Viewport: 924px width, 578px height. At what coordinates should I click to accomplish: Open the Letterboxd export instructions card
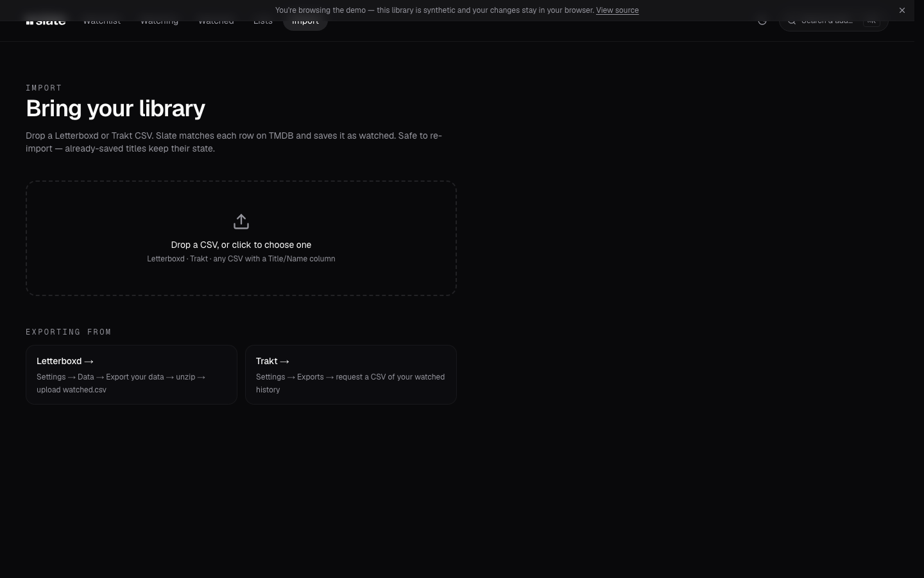132,374
